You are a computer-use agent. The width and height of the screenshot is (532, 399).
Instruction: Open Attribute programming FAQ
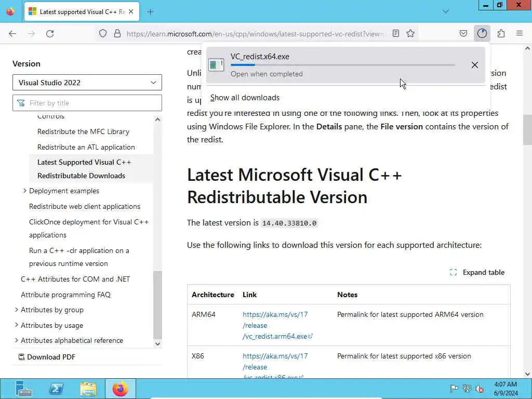point(65,295)
